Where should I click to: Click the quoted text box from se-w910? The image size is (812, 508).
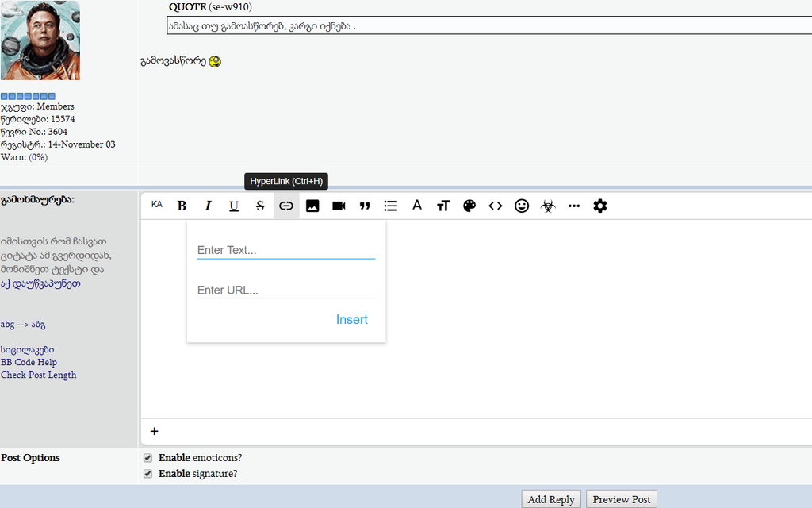489,25
